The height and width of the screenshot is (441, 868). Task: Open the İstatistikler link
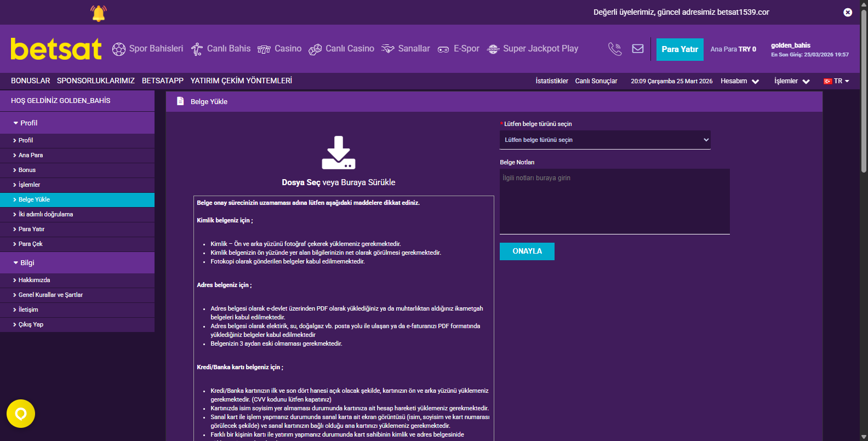(x=552, y=81)
